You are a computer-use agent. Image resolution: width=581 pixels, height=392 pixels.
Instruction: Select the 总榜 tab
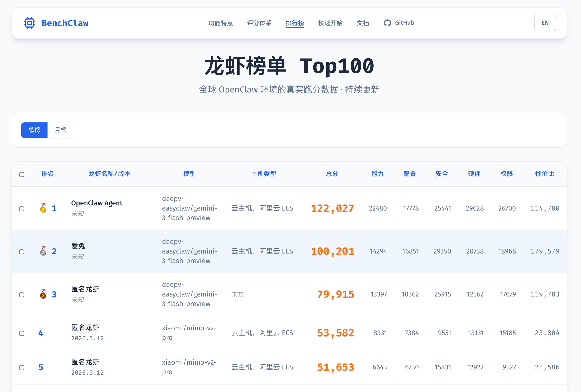coord(34,130)
